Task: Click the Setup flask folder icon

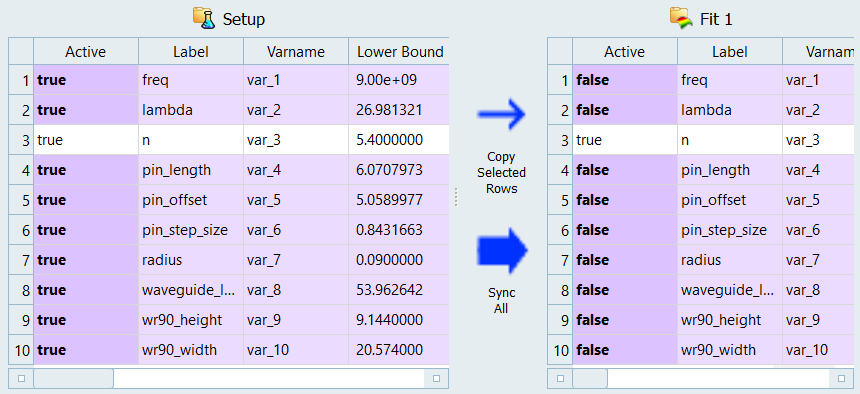Action: tap(203, 18)
